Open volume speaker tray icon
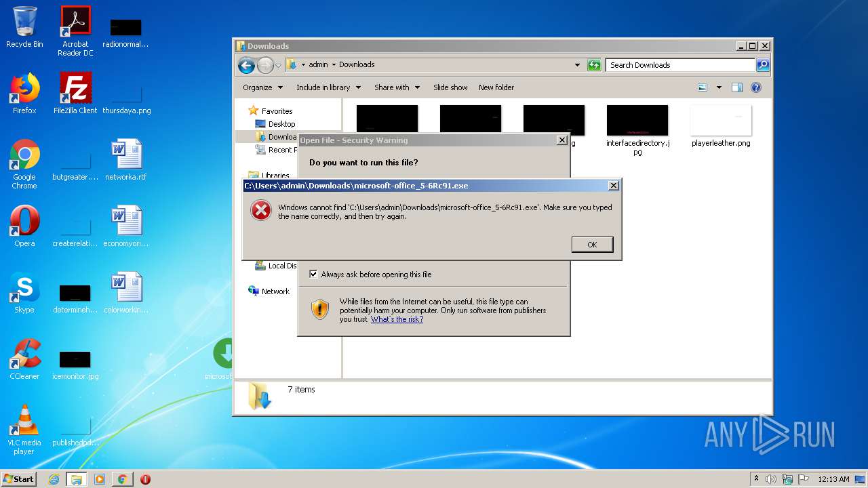868x488 pixels. tap(771, 479)
